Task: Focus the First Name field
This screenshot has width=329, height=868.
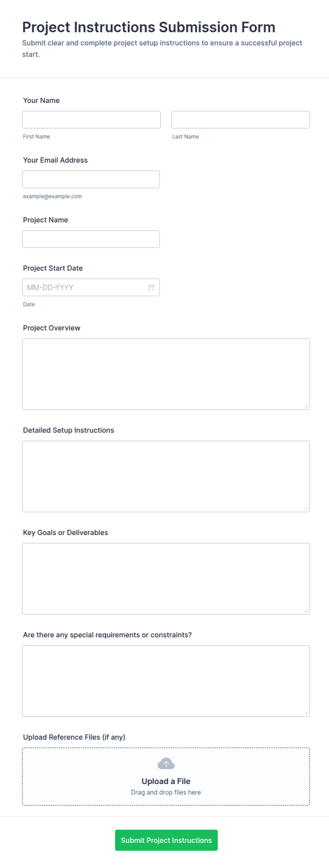Action: (x=91, y=120)
